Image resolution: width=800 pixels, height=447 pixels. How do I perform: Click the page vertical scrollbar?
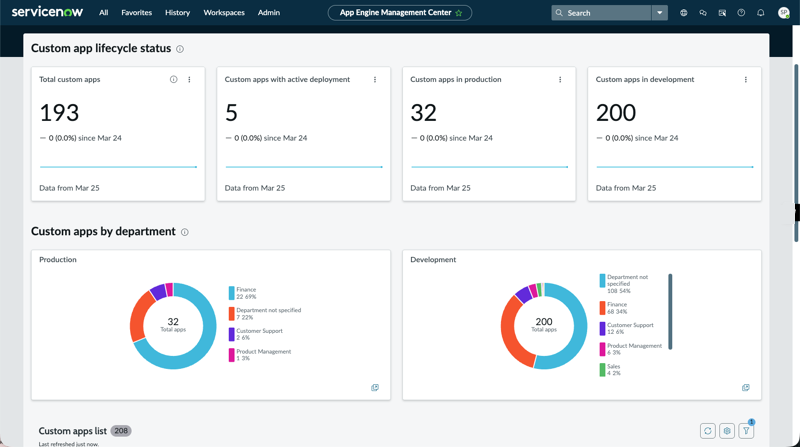click(796, 153)
